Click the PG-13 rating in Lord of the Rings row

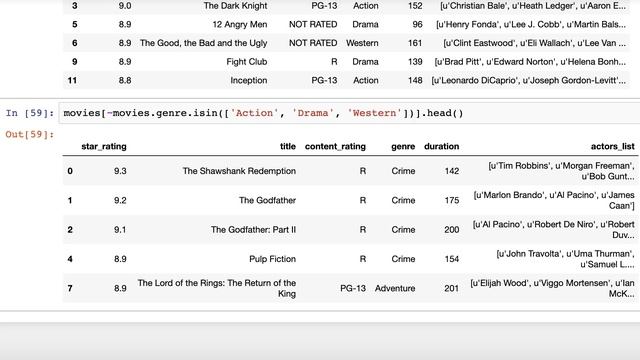(x=353, y=288)
